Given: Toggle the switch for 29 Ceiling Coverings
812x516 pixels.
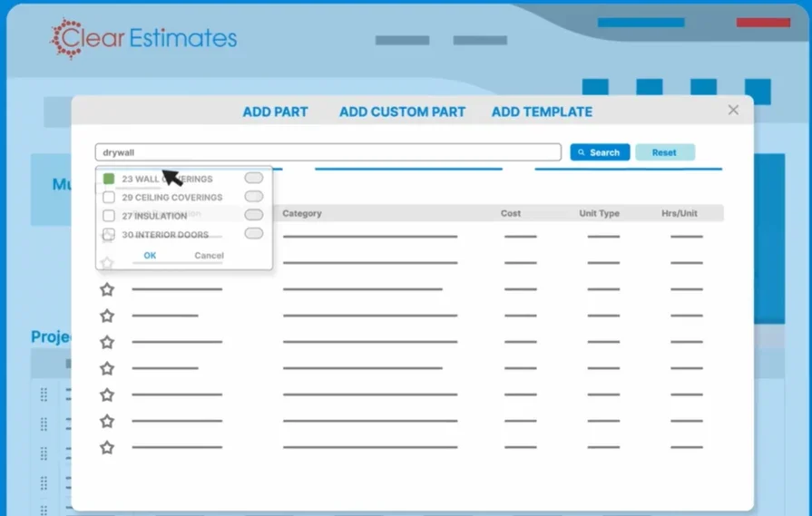Looking at the screenshot, I should (x=254, y=196).
